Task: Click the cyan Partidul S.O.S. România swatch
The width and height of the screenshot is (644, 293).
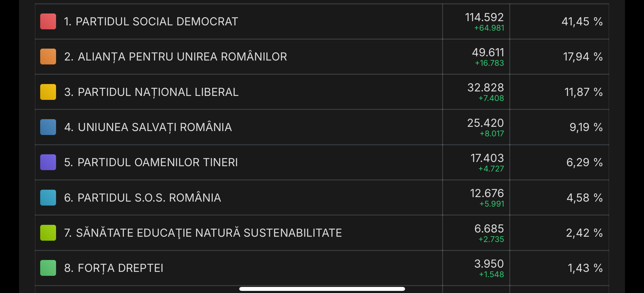Action: [x=48, y=198]
